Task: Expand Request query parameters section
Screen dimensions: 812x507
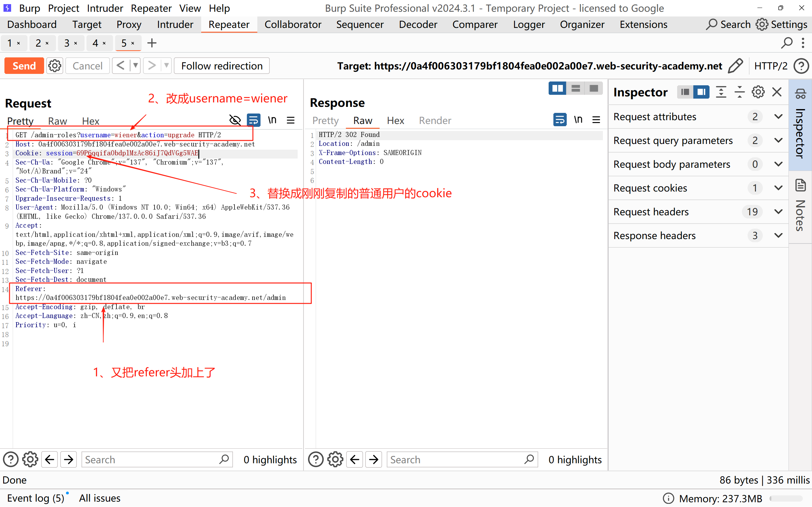Action: tap(778, 140)
